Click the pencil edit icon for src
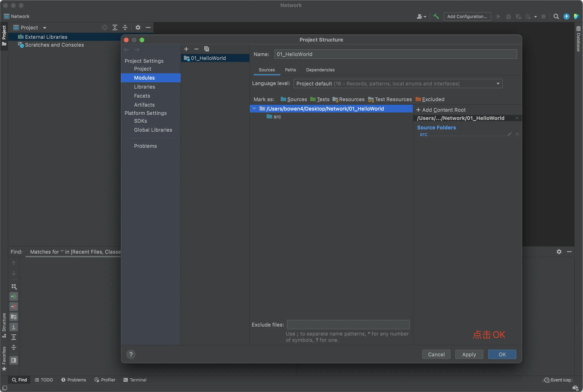Image resolution: width=583 pixels, height=392 pixels. click(509, 134)
